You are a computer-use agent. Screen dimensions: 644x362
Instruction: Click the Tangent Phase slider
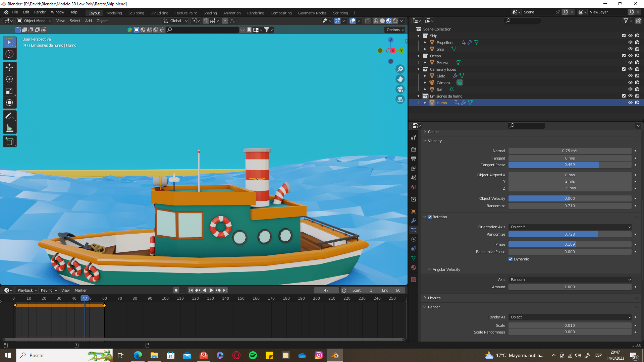[570, 165]
